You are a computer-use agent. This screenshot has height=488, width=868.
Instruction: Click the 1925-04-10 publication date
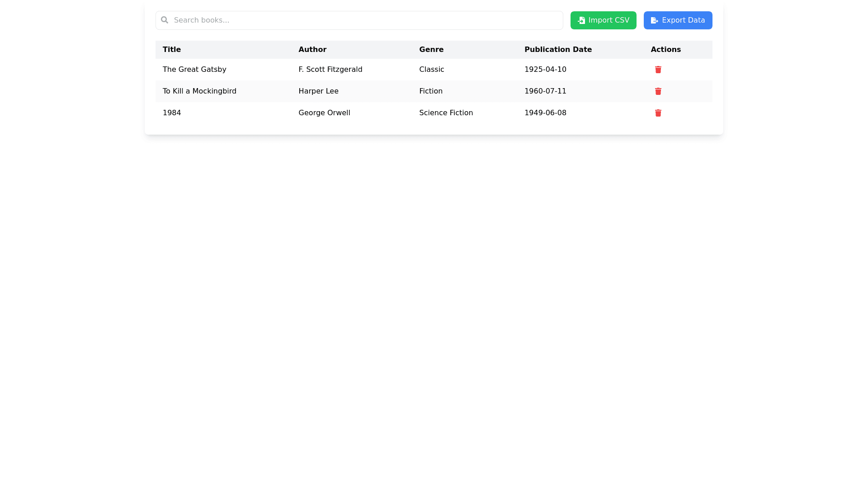coord(545,70)
